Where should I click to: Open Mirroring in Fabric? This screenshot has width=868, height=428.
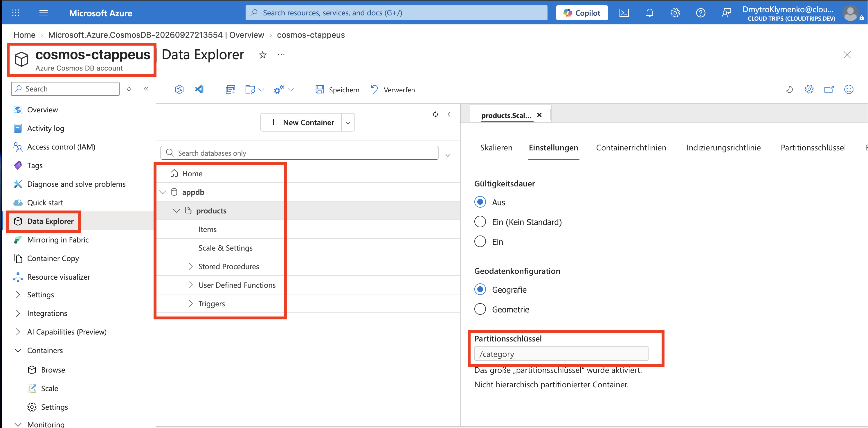pos(58,240)
